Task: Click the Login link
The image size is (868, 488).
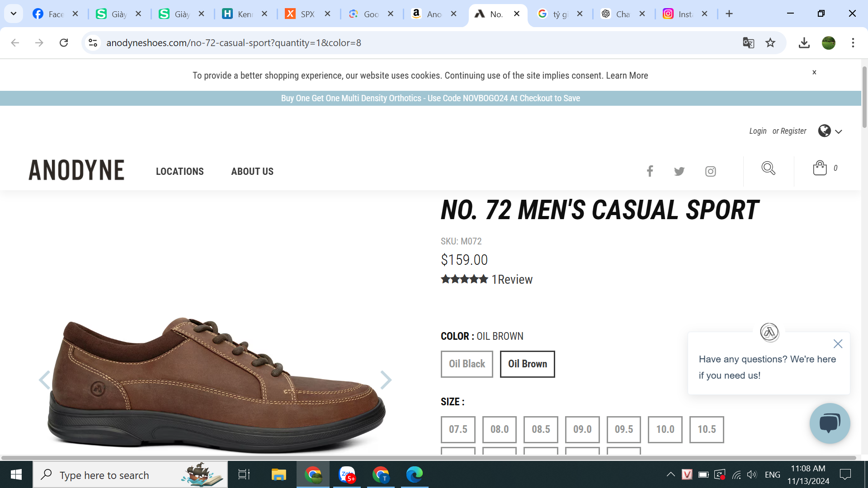Action: click(758, 131)
